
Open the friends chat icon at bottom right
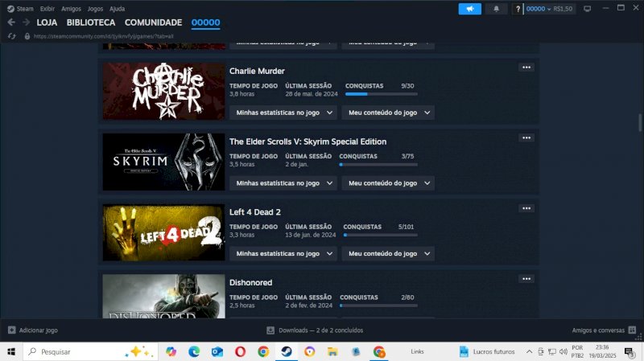(632, 330)
